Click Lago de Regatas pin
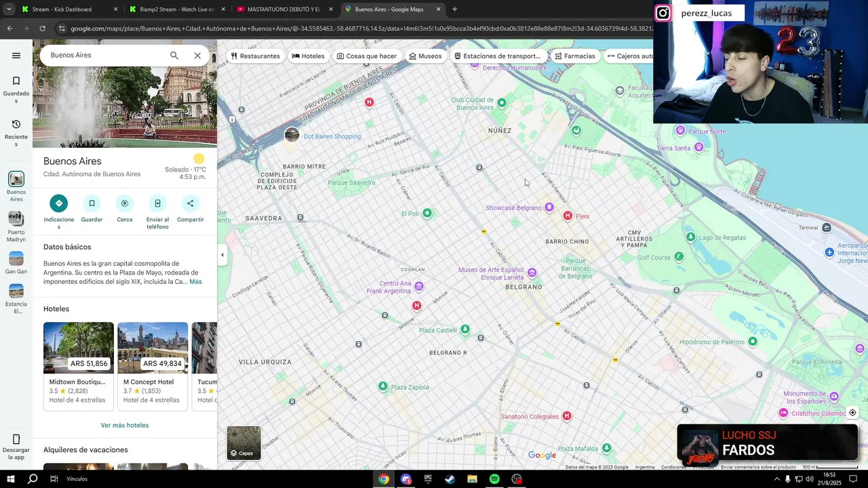Image resolution: width=868 pixels, height=488 pixels. point(690,237)
